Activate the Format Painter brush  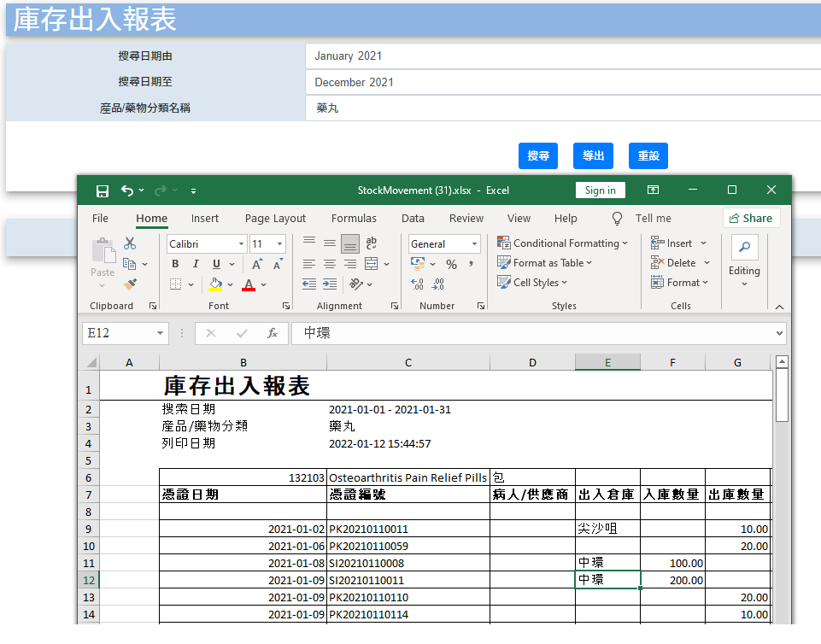point(130,284)
